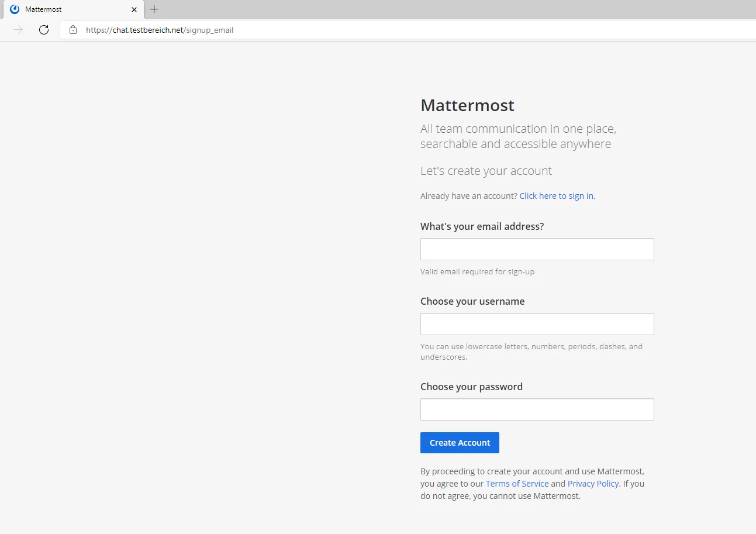The height and width of the screenshot is (534, 756).
Task: Click the browser reload icon
Action: click(x=44, y=30)
